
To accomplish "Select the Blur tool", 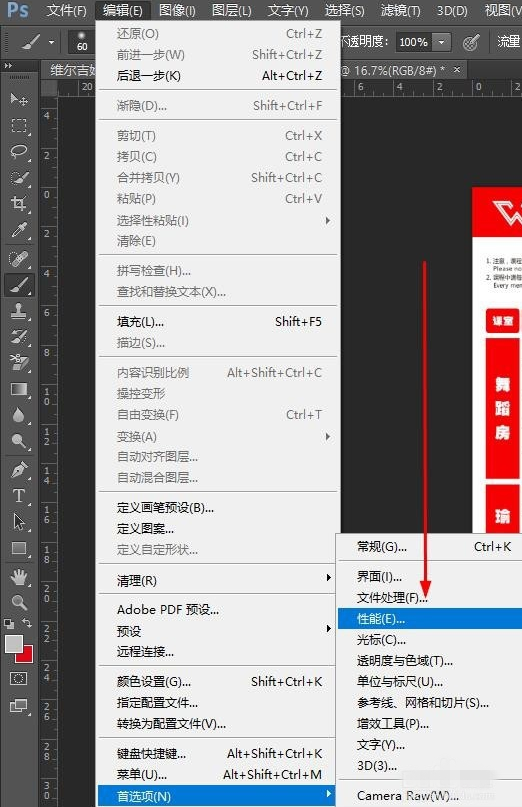I will tap(19, 415).
